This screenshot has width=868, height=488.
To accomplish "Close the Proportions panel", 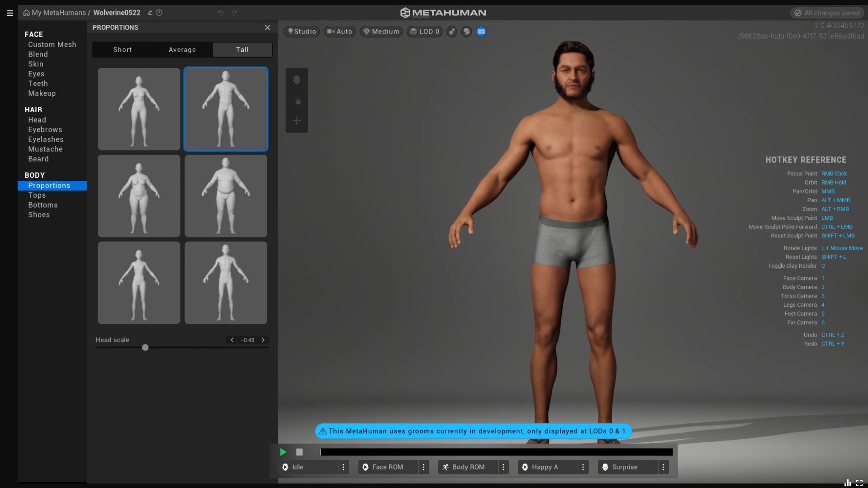I will point(267,28).
